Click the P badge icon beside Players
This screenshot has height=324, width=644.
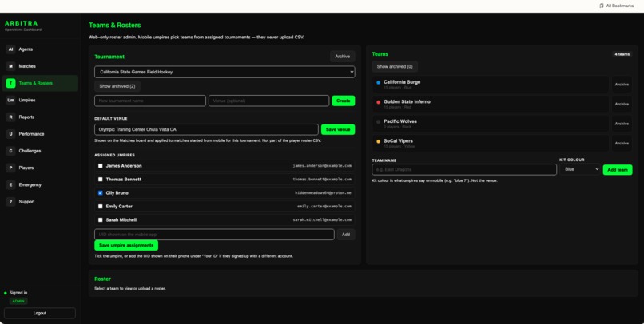10,168
